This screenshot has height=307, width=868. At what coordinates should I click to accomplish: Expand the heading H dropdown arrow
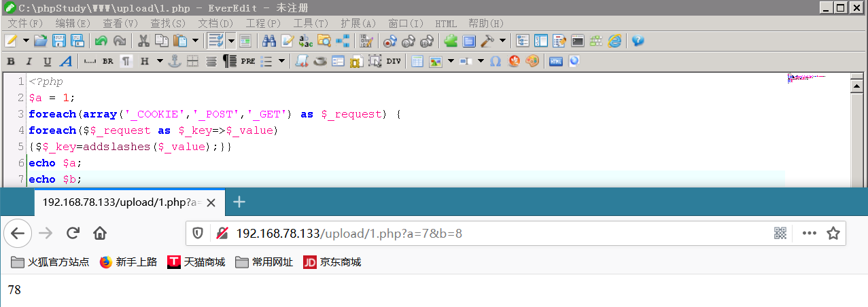tap(160, 61)
